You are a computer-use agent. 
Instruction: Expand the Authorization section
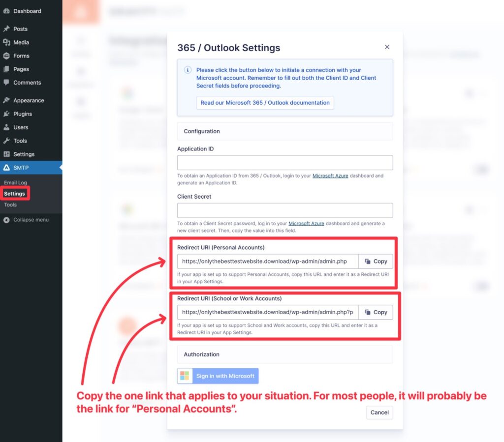coord(284,354)
